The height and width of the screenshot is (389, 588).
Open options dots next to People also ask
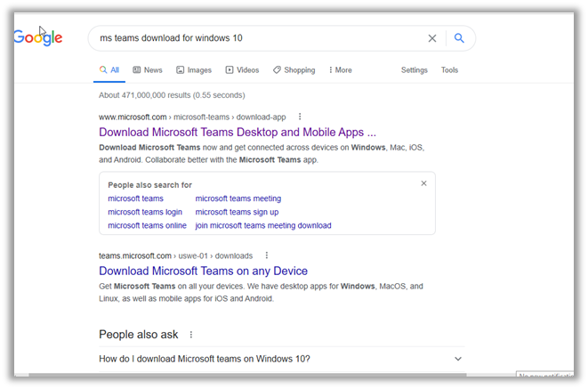coord(191,335)
